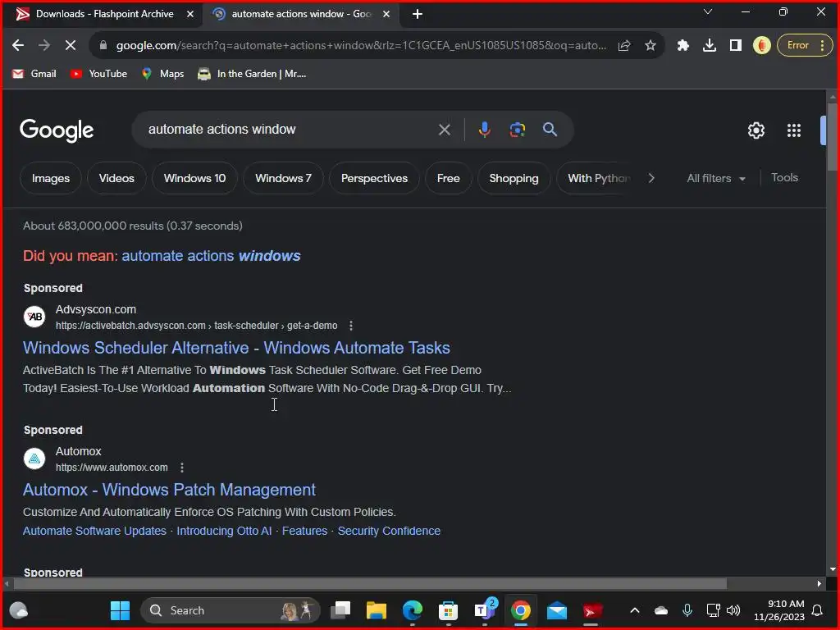The height and width of the screenshot is (630, 840).
Task: Select the automate actions window tab
Action: click(301, 14)
